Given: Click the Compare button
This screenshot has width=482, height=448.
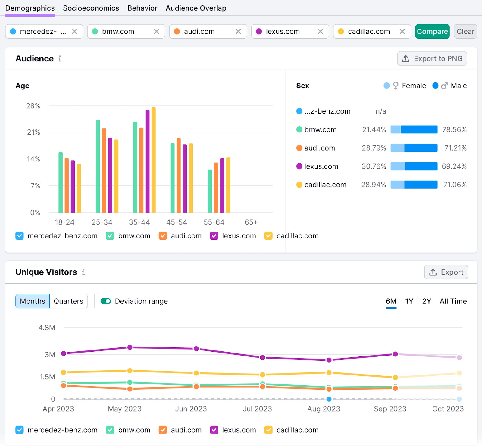Looking at the screenshot, I should point(432,31).
